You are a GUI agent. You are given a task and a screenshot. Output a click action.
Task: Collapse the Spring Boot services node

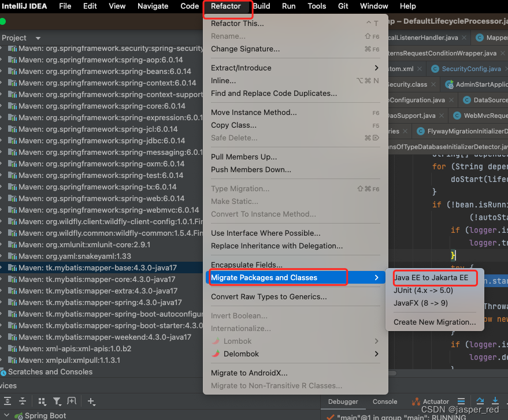(6, 415)
